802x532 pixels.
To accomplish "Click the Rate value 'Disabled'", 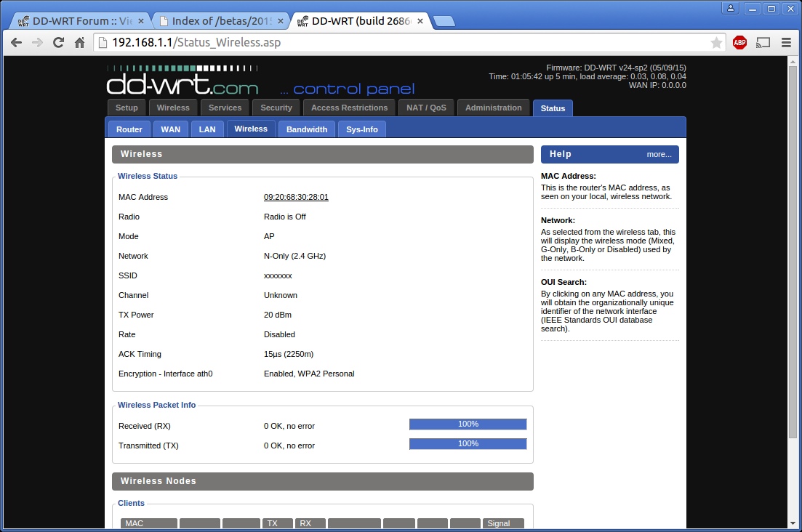I will pyautogui.click(x=279, y=335).
